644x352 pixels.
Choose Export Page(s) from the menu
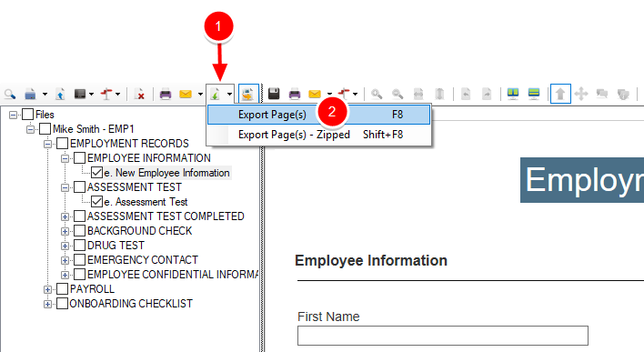[x=318, y=115]
